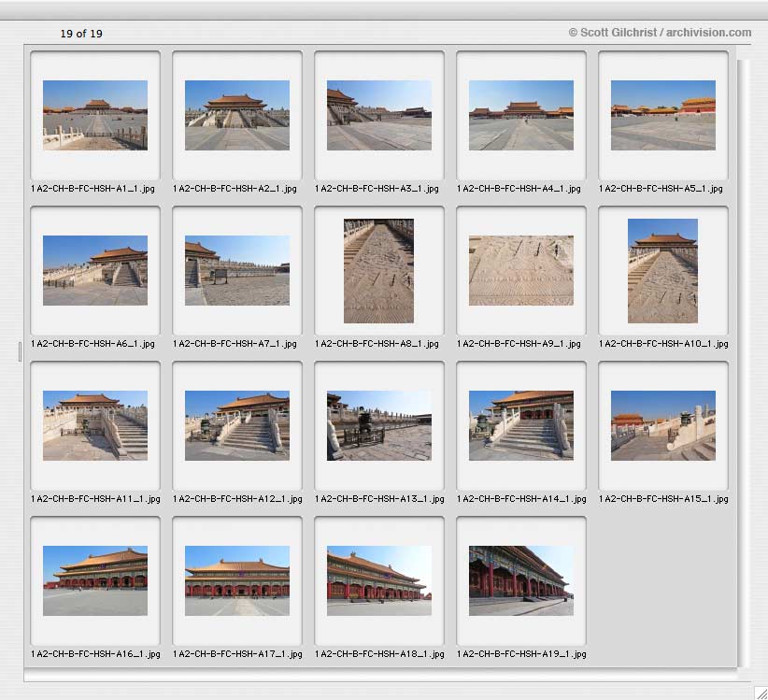Open the stone carving thumbnail A9_1.jpg
Image resolution: width=768 pixels, height=700 pixels.
521,270
